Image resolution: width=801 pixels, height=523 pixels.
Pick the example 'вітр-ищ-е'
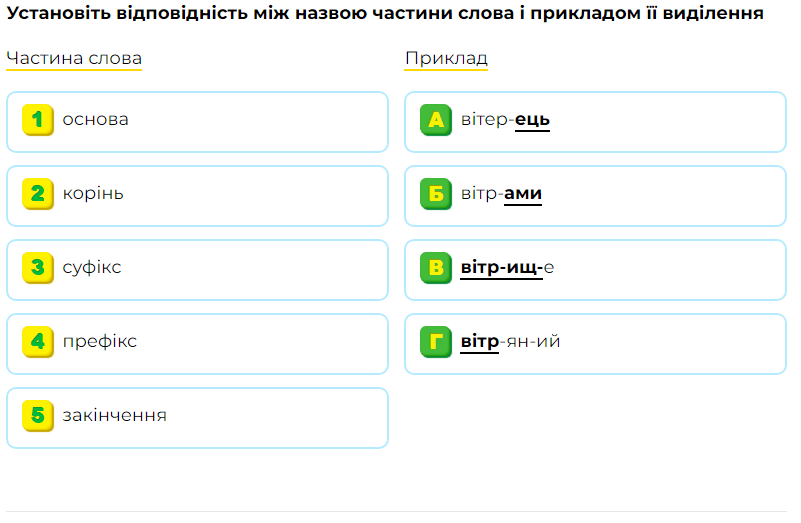click(x=595, y=270)
